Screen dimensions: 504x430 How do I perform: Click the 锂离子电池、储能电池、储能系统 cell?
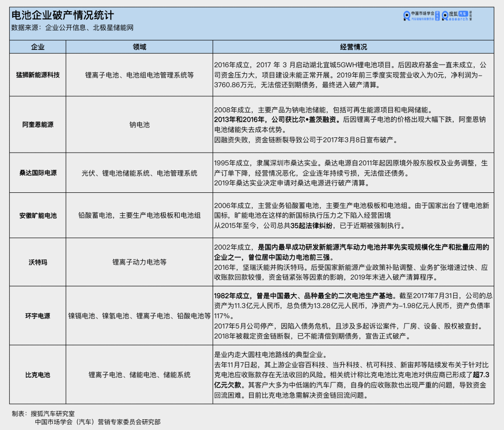[x=139, y=374]
